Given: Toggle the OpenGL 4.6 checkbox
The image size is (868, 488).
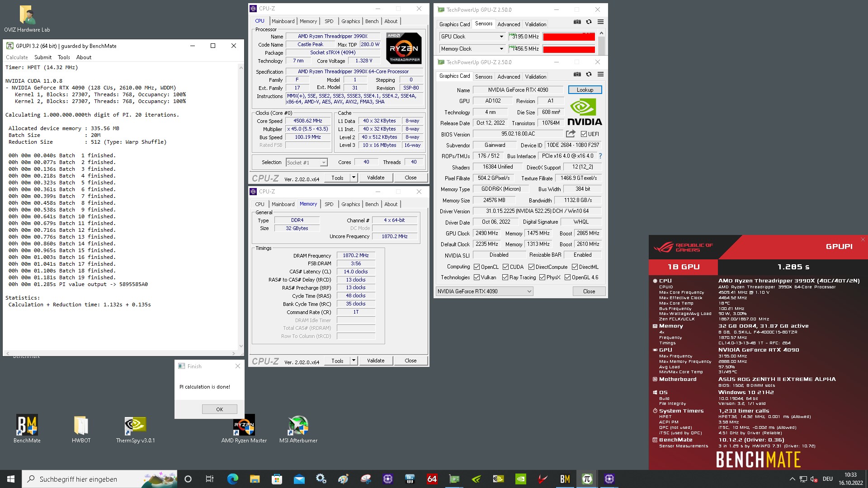Looking at the screenshot, I should [x=567, y=277].
